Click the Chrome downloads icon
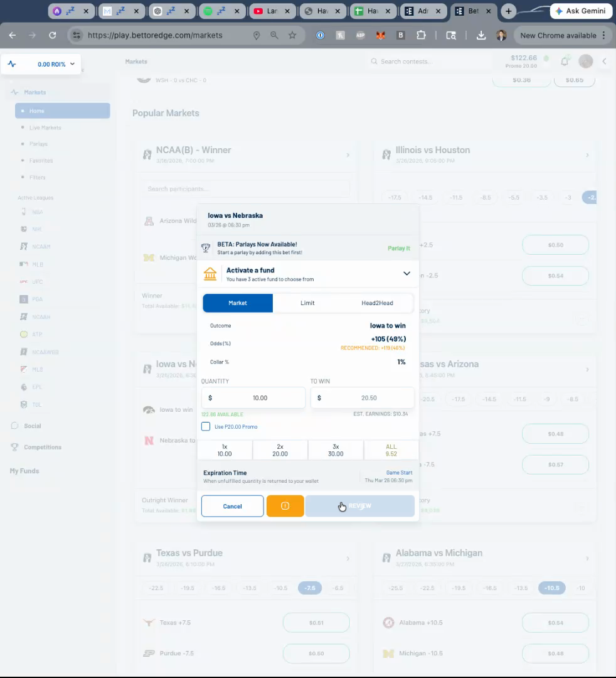This screenshot has width=616, height=678. point(481,36)
